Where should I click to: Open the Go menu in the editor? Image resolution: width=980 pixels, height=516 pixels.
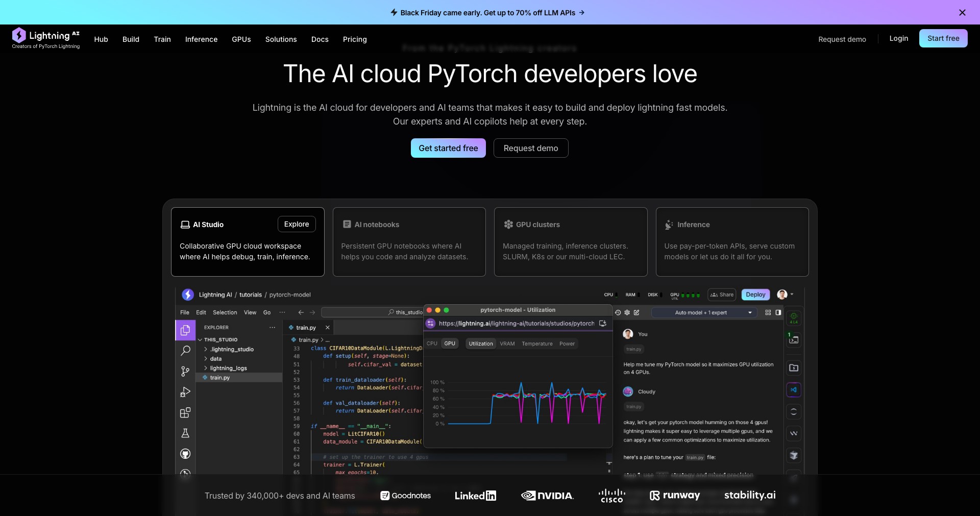[x=267, y=312]
